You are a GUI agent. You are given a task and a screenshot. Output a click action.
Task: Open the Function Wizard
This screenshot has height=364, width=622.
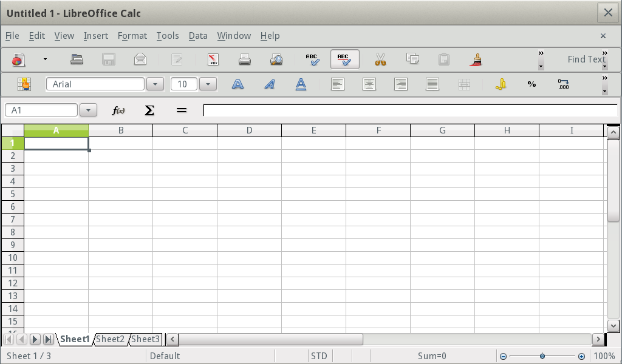click(x=119, y=110)
